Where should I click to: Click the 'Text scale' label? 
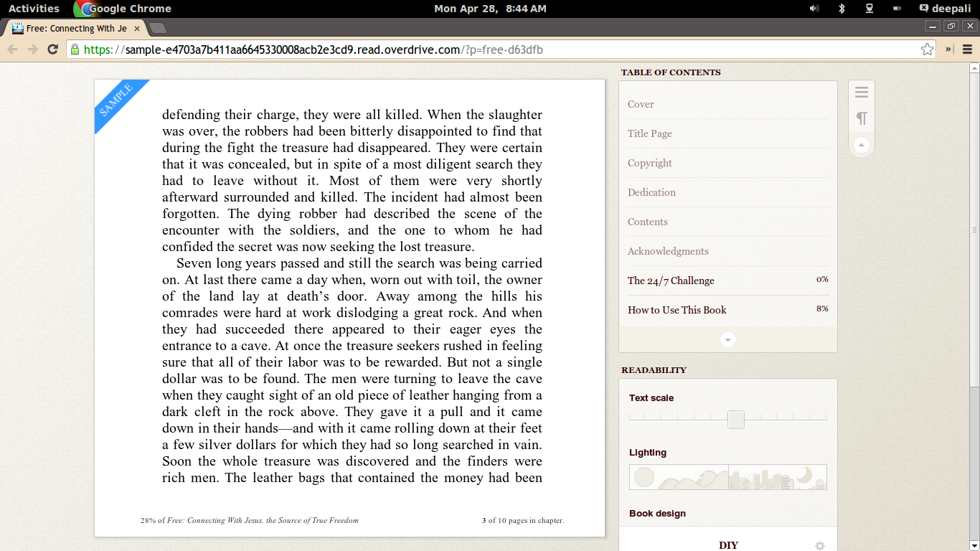651,397
